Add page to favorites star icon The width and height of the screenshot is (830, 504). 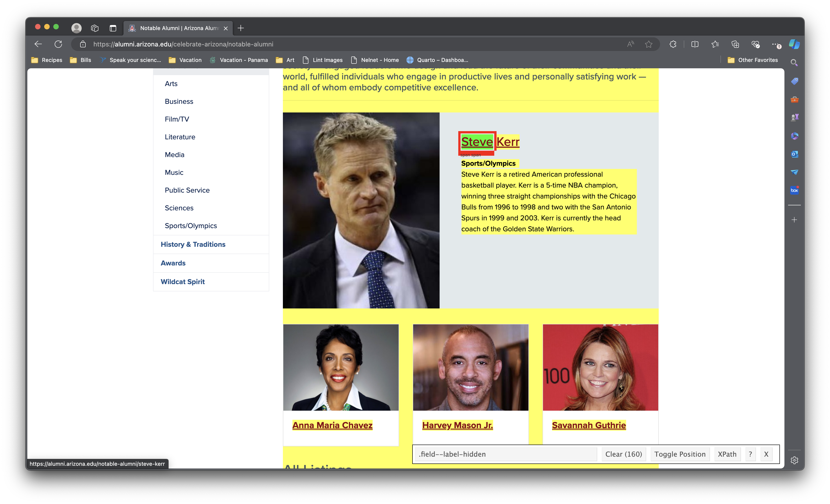pos(648,44)
